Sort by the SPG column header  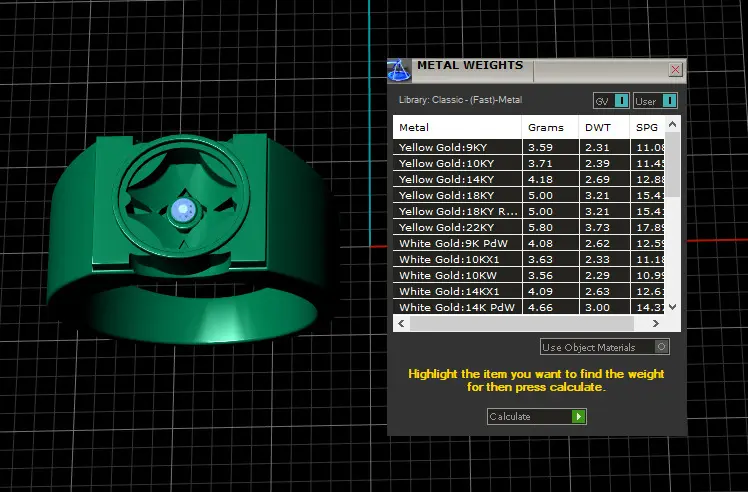pos(647,127)
